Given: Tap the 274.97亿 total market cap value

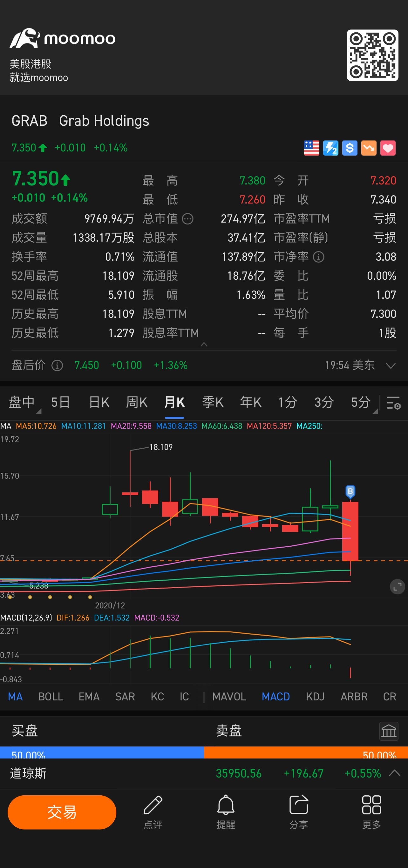Looking at the screenshot, I should [x=243, y=219].
